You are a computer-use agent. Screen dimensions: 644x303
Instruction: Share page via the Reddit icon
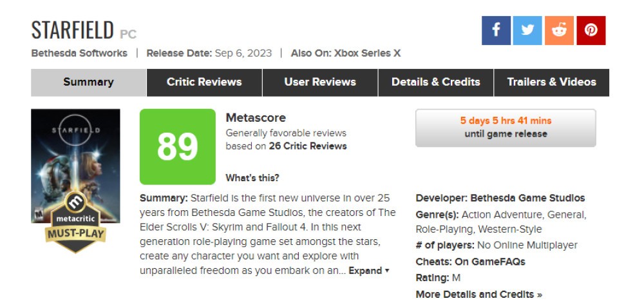pyautogui.click(x=559, y=30)
